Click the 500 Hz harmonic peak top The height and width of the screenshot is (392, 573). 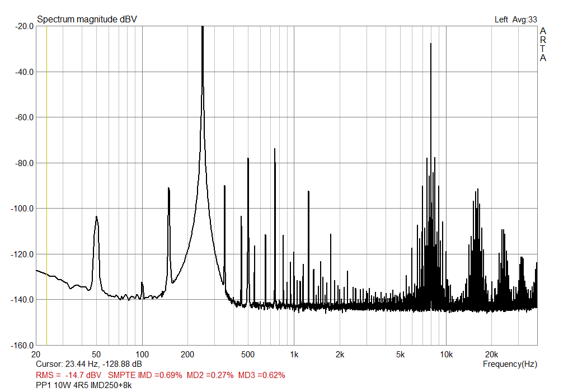coord(248,159)
